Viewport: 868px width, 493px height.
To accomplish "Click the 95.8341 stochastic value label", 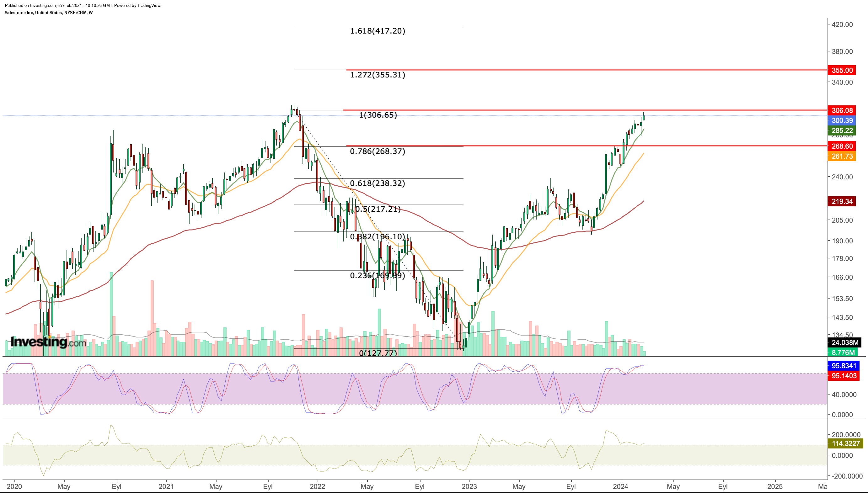I will point(843,366).
